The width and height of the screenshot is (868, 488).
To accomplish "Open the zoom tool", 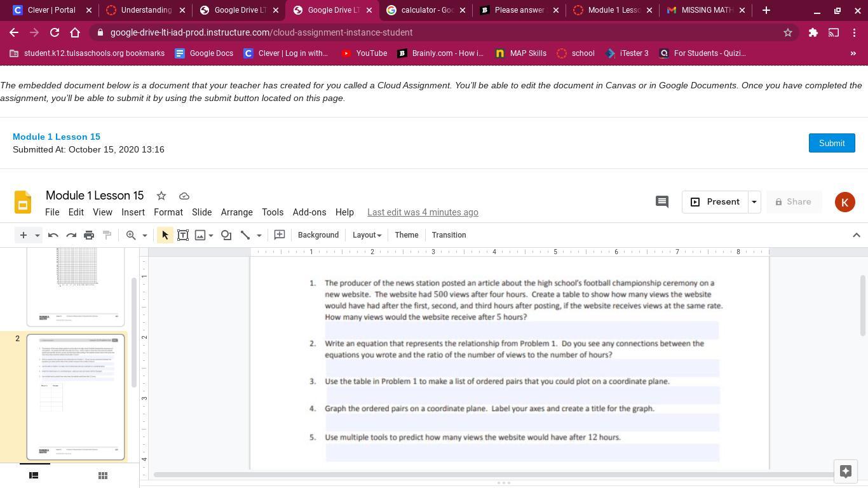I will pyautogui.click(x=131, y=235).
